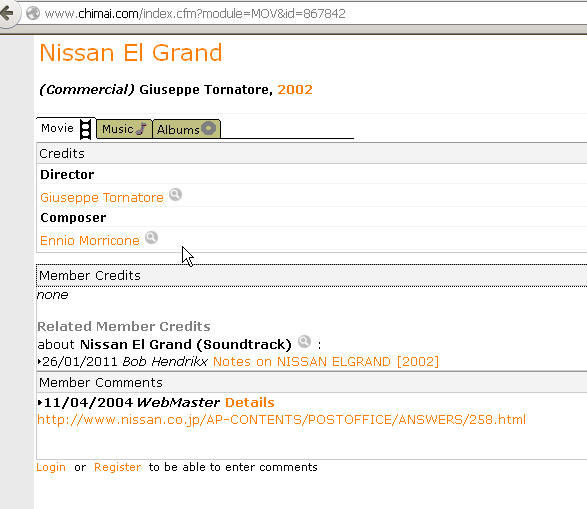Open the Albums tab
The width and height of the screenshot is (587, 509).
pyautogui.click(x=186, y=129)
